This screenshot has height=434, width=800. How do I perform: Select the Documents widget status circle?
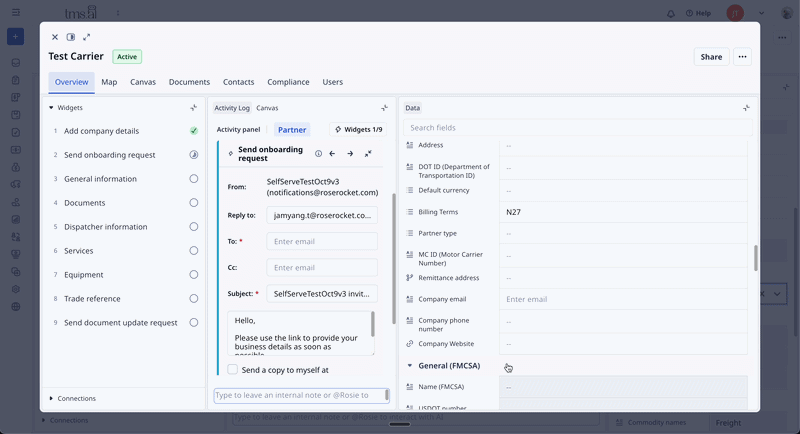point(193,203)
